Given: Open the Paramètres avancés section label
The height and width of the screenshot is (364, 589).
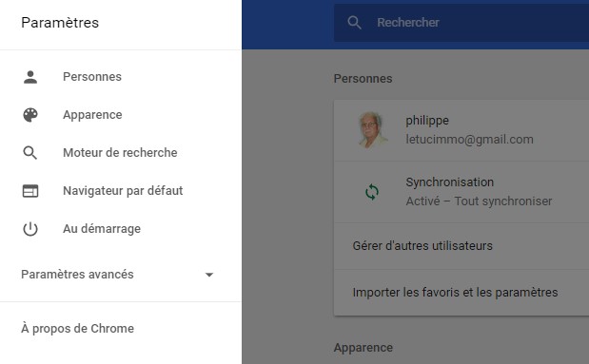Looking at the screenshot, I should (x=77, y=275).
